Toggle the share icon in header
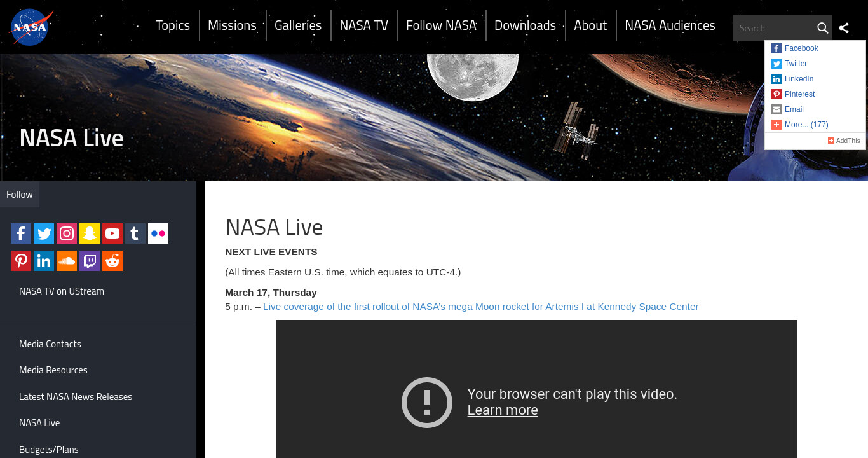The image size is (868, 458). pos(844,28)
